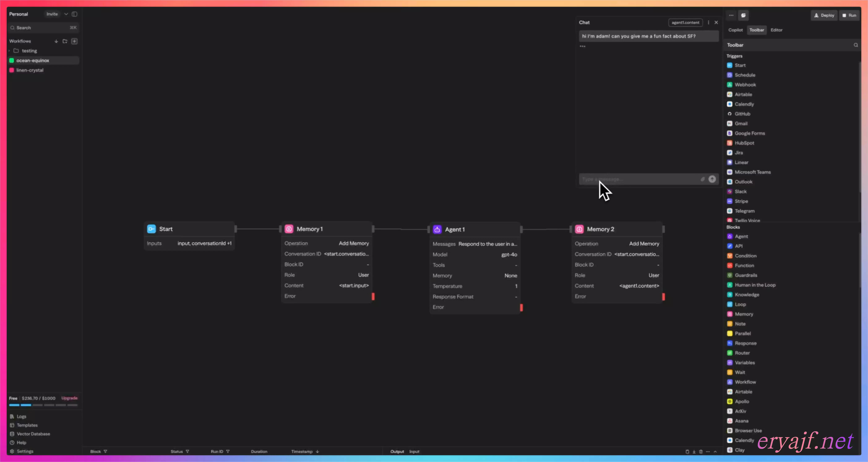
Task: Open the workspace dropdown chevron next to Invite
Action: (66, 14)
